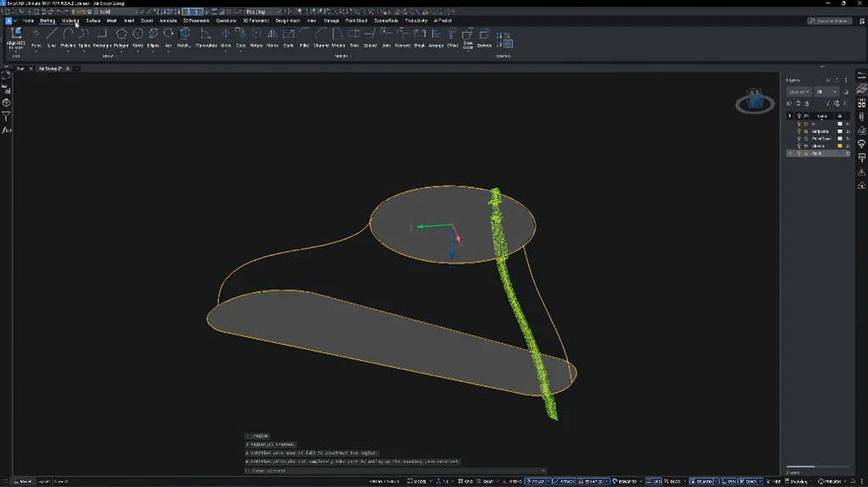Select the Spline tool
This screenshot has height=487, width=868.
[84, 37]
